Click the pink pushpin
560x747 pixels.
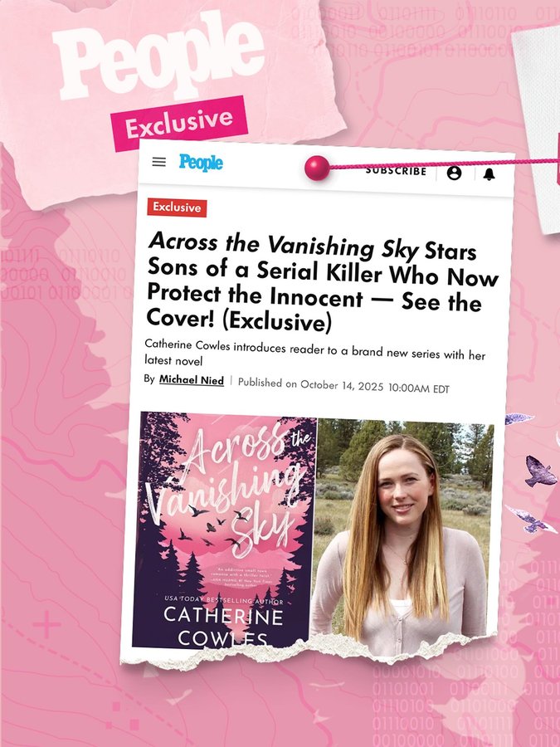317,168
